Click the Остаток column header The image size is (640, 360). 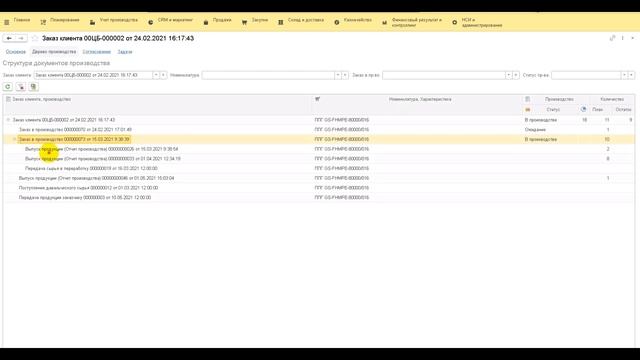pos(623,110)
